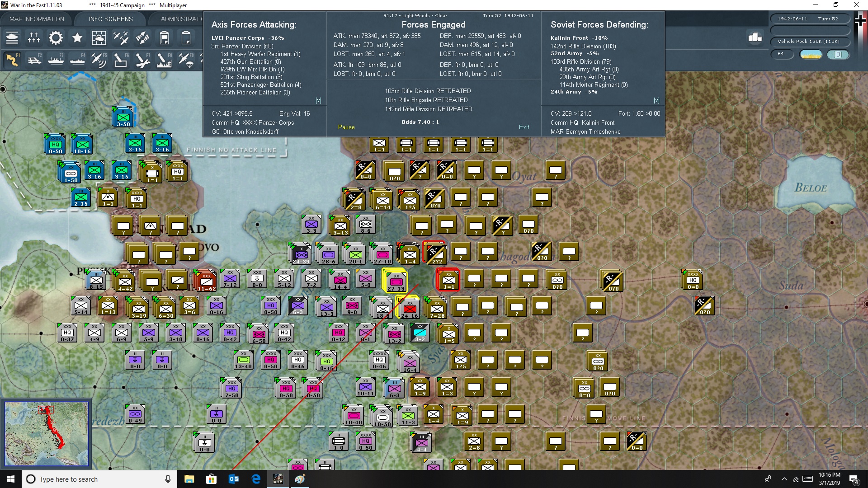Select the Finnish 2-15 unit counter

pyautogui.click(x=81, y=197)
